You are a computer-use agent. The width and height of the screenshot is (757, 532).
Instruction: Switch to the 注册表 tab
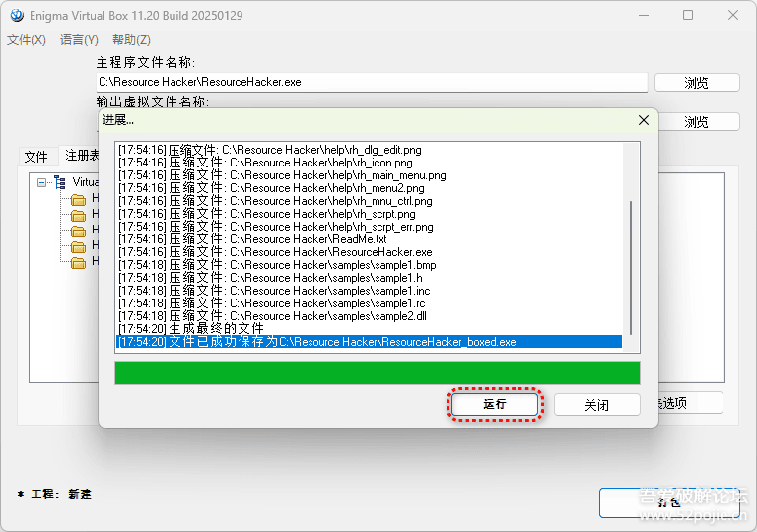[81, 156]
